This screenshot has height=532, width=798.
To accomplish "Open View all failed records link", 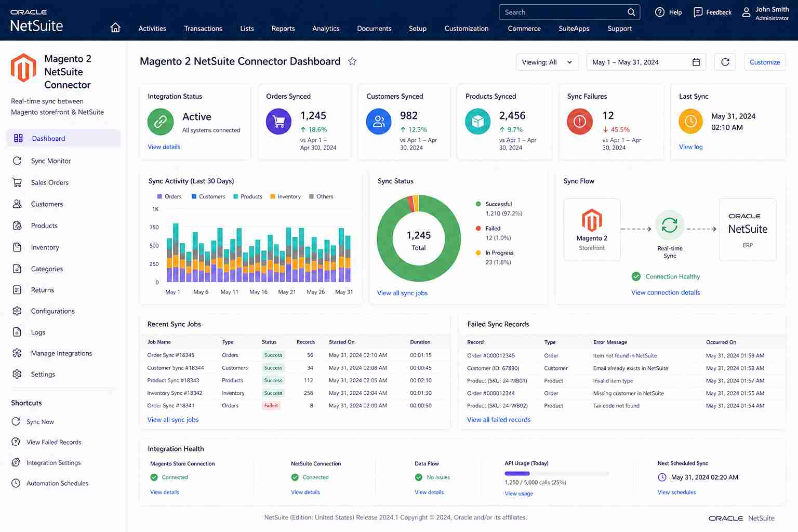I will pyautogui.click(x=499, y=420).
